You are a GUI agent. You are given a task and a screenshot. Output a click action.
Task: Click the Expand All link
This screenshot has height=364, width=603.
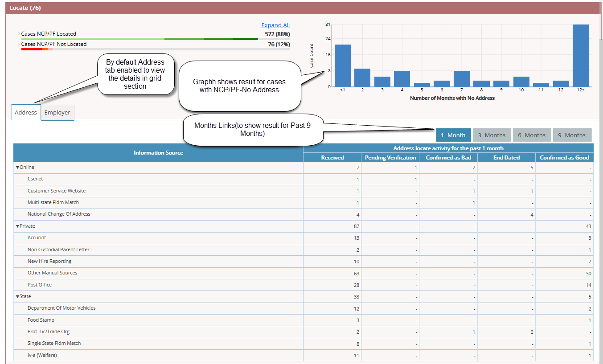coord(275,25)
